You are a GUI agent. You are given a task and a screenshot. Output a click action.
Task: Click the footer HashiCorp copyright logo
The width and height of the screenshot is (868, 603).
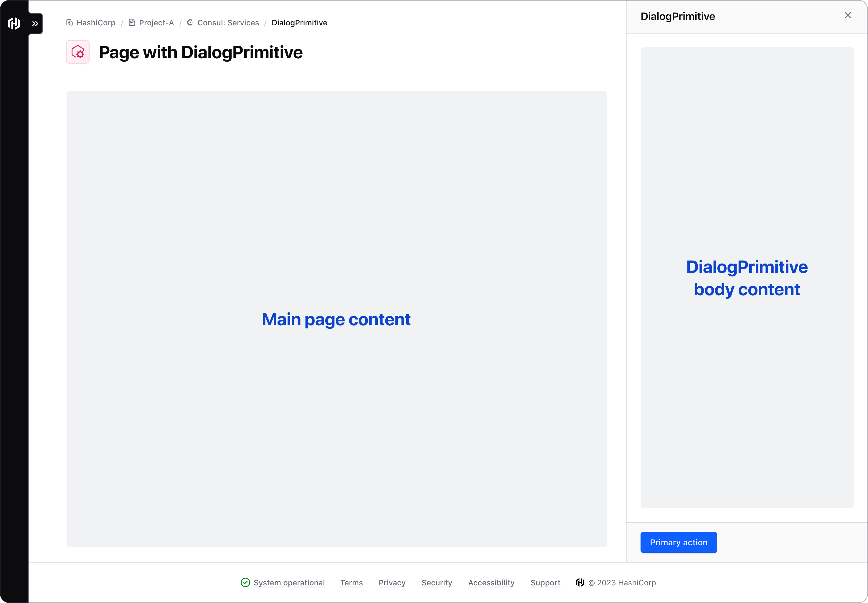580,582
